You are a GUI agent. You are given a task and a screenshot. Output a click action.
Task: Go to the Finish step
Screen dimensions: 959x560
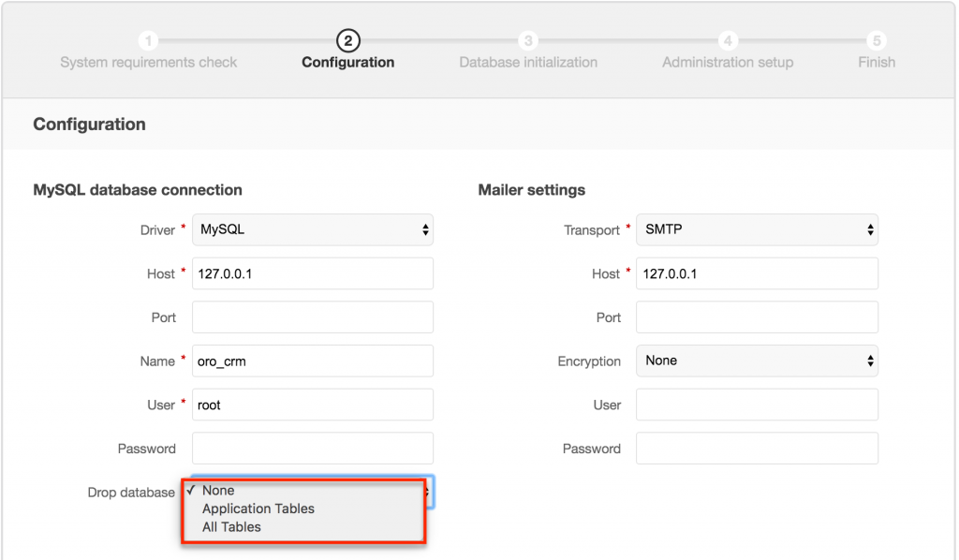[877, 63]
